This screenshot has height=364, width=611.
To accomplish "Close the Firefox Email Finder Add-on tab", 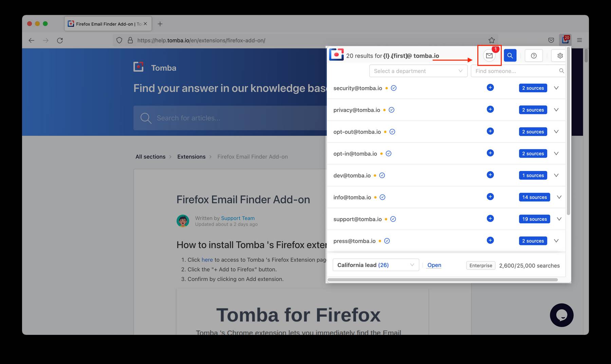I will [x=145, y=24].
